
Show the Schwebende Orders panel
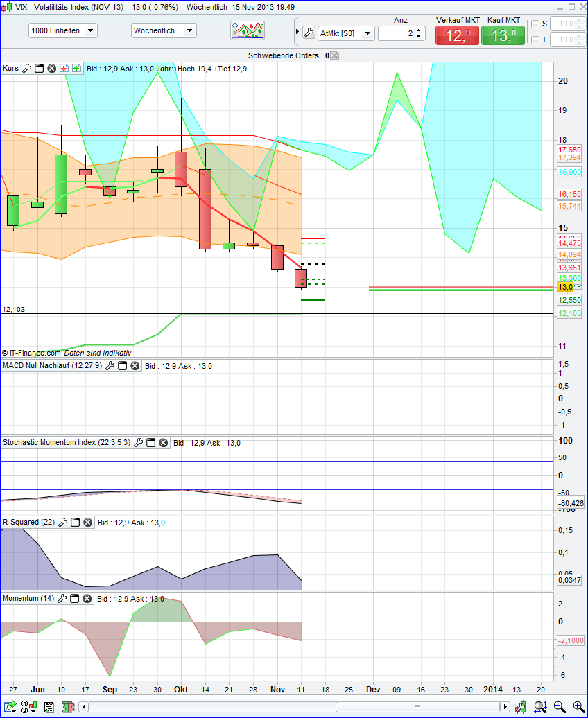click(335, 55)
